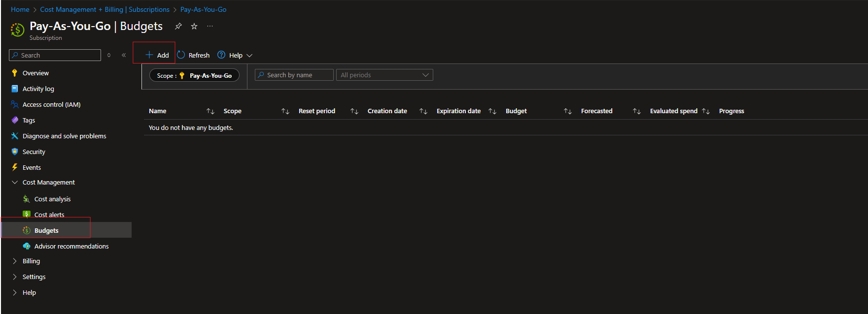Open Activity log in the sidebar

[38, 89]
